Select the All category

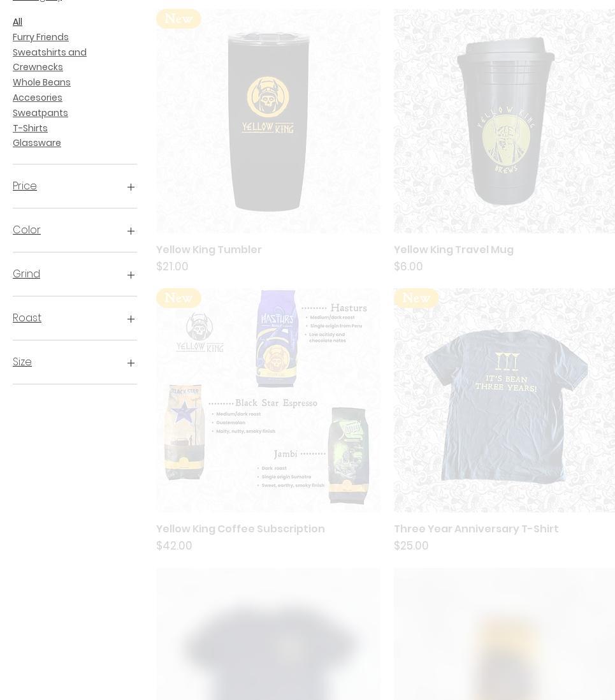17,22
